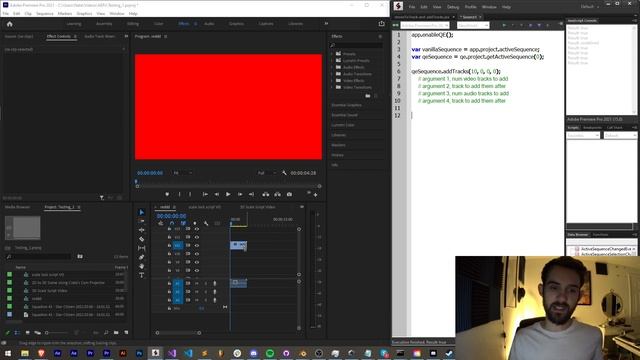640x360 pixels.
Task: Solo the first audio track
Action: pos(206,283)
